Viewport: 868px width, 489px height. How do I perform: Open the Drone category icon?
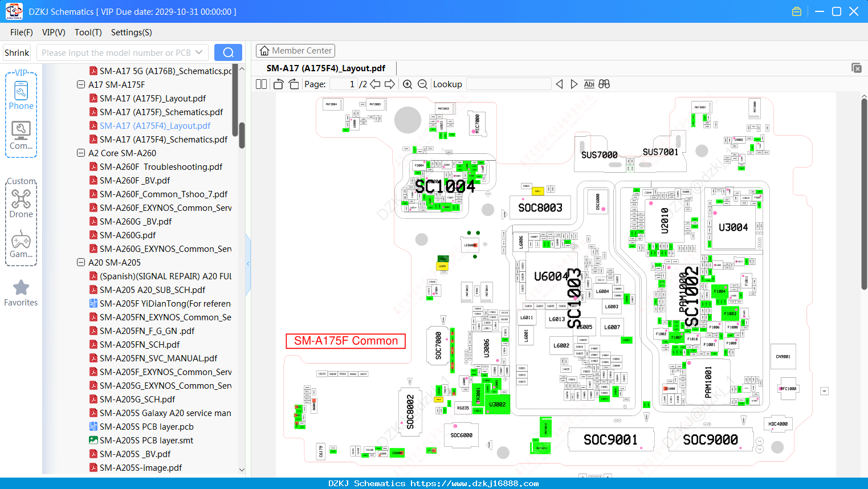pos(21,203)
